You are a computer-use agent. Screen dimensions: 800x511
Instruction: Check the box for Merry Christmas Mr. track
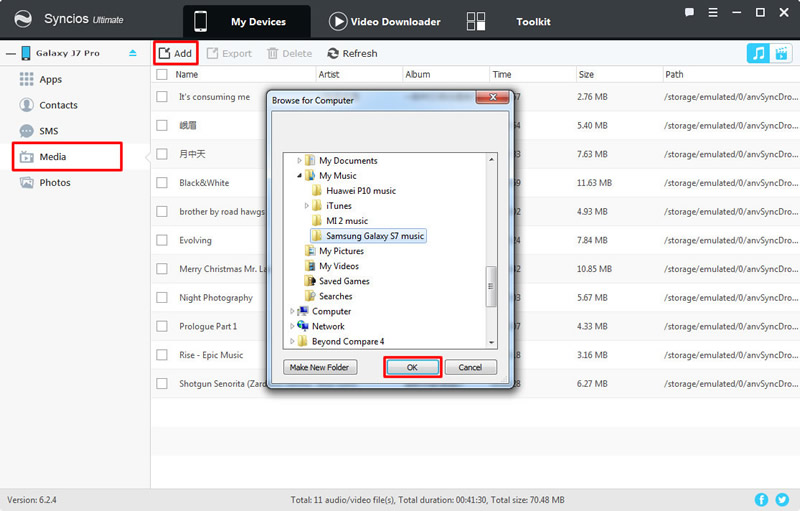pyautogui.click(x=162, y=269)
